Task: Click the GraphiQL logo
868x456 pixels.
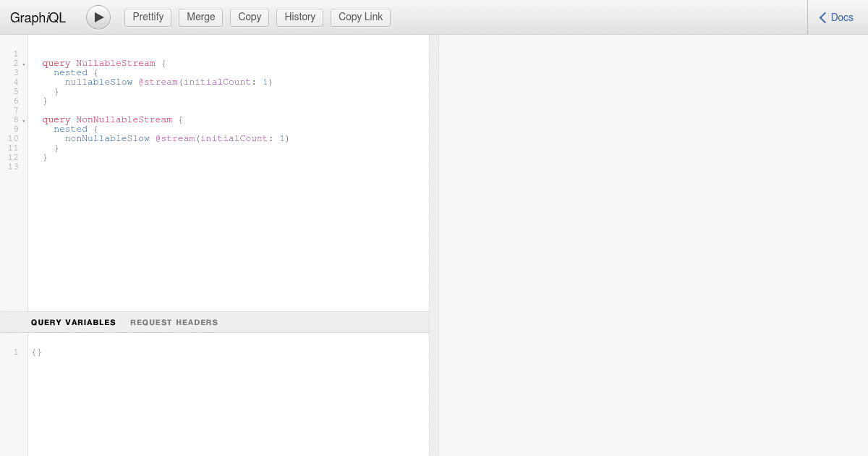Action: click(x=38, y=17)
